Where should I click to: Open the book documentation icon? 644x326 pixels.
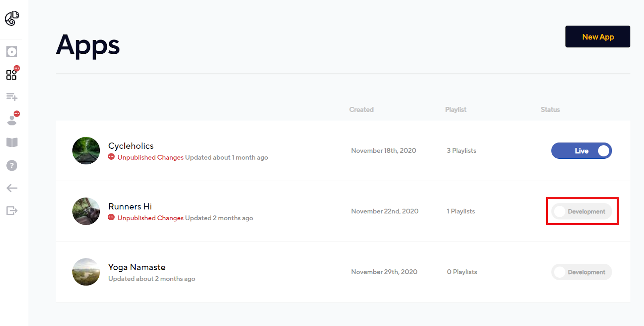[x=12, y=142]
